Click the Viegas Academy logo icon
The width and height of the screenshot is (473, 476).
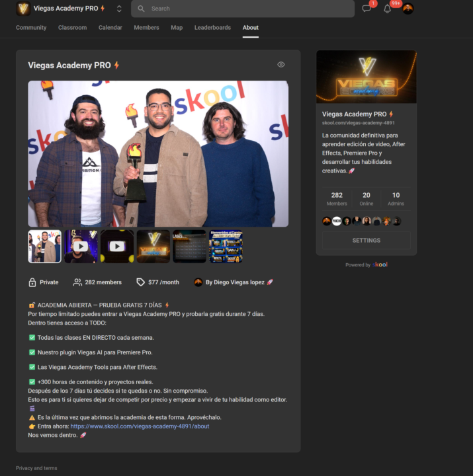(x=23, y=9)
